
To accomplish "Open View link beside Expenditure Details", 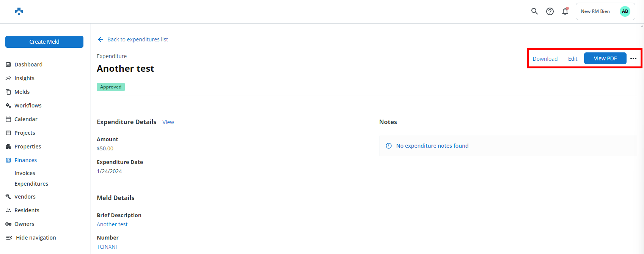I will pyautogui.click(x=168, y=122).
